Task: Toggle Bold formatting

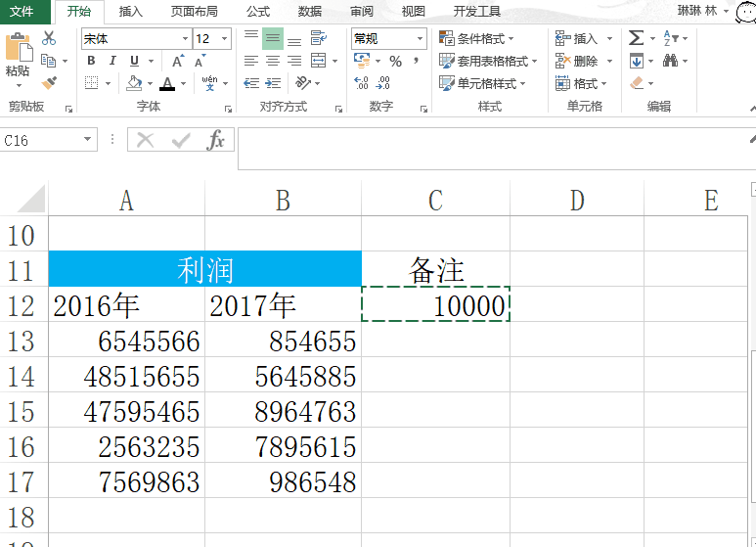Action: tap(91, 61)
